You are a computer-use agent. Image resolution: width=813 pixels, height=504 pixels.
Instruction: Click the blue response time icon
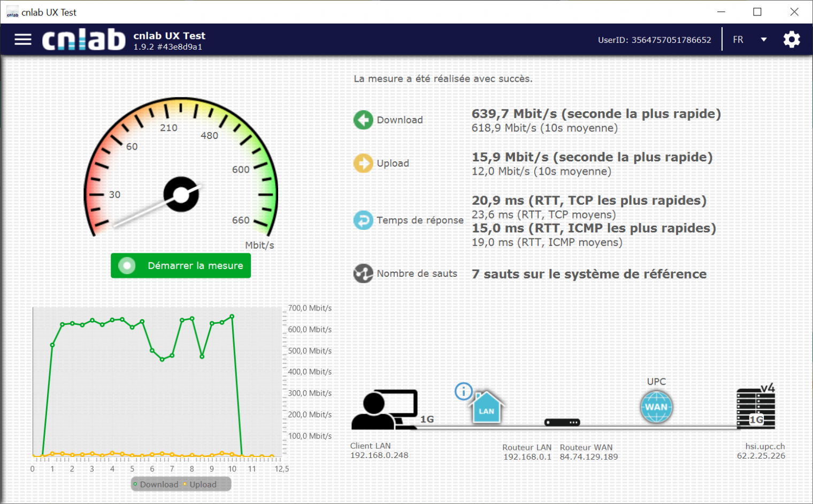click(x=363, y=220)
